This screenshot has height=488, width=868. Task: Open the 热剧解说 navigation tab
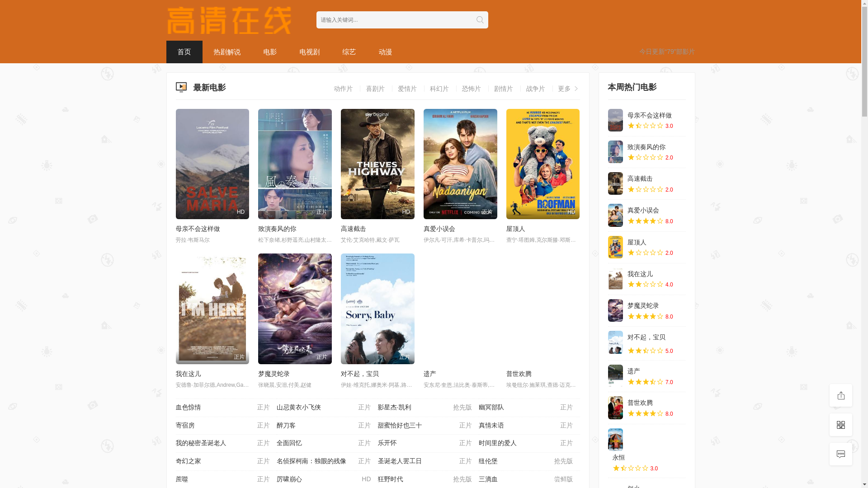[227, 52]
